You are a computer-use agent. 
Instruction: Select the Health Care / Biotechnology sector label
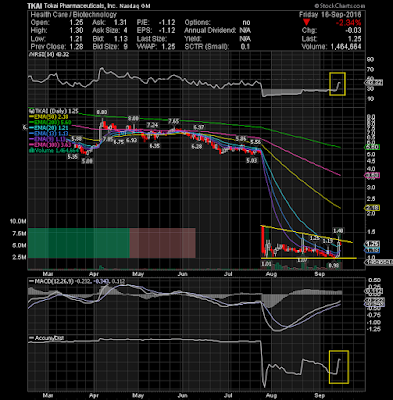74,15
